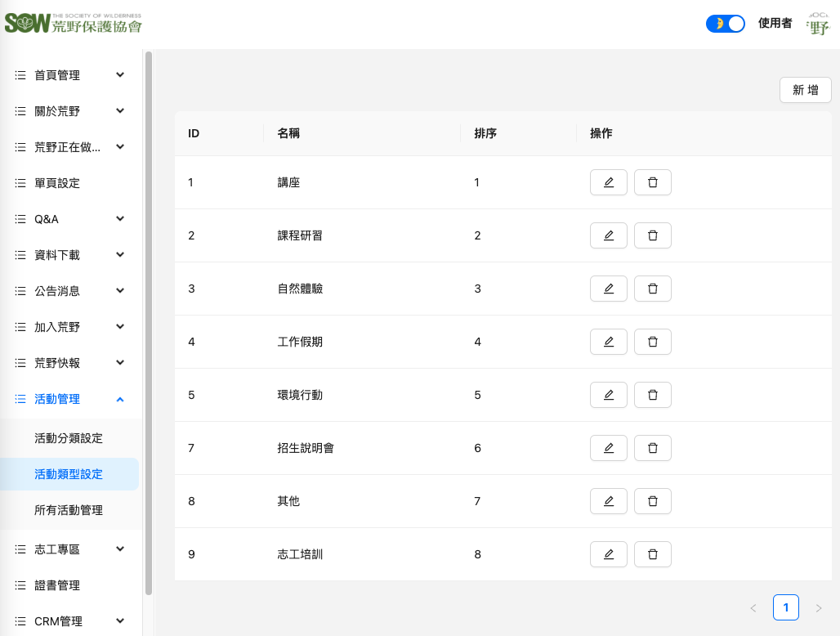Click the edit pencil icon for 講座
Screen dimensions: 840x636
[x=608, y=182]
